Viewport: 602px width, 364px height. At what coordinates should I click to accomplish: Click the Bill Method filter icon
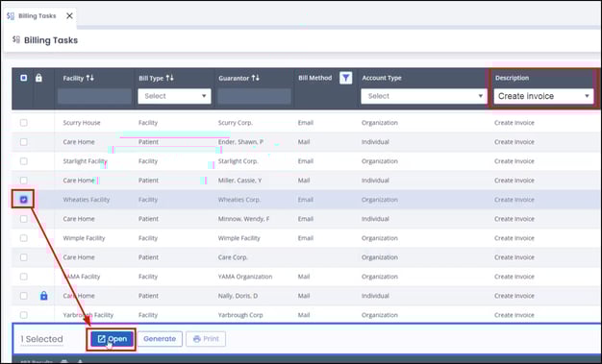coord(345,78)
